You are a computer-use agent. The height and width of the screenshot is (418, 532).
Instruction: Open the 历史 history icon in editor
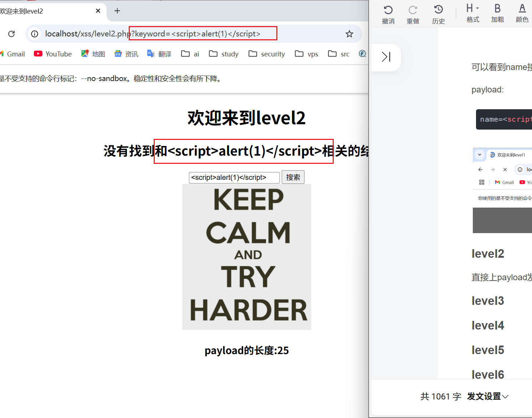(x=438, y=15)
